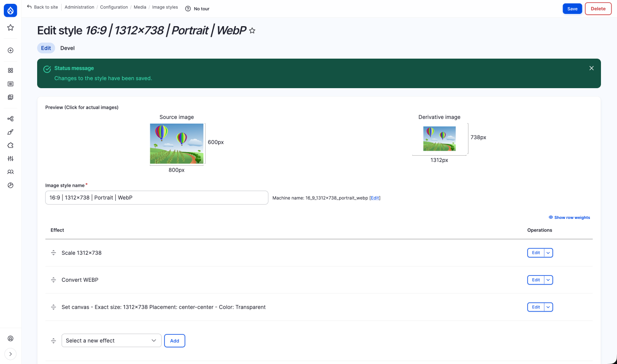Switch to the Devel tab
The width and height of the screenshot is (617, 364).
(x=68, y=48)
